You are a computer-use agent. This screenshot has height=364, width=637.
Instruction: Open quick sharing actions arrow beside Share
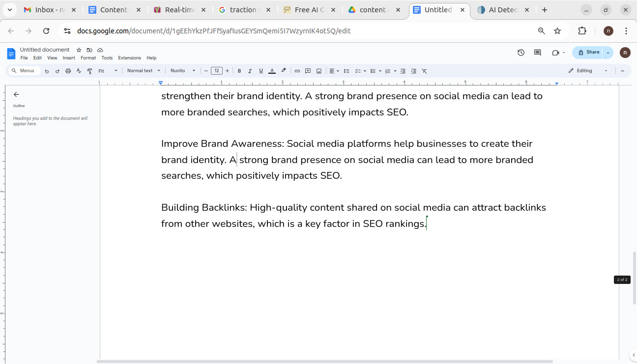point(608,53)
